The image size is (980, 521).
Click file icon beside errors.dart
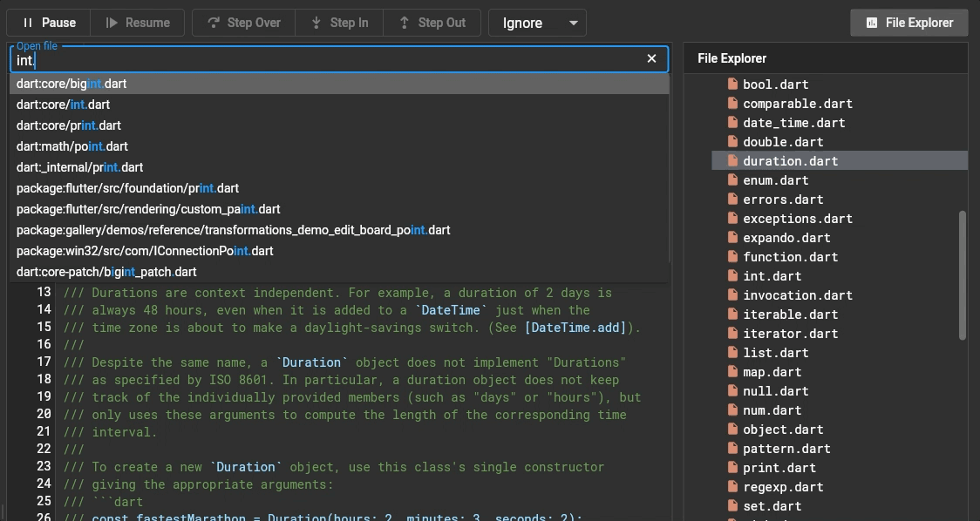click(732, 199)
